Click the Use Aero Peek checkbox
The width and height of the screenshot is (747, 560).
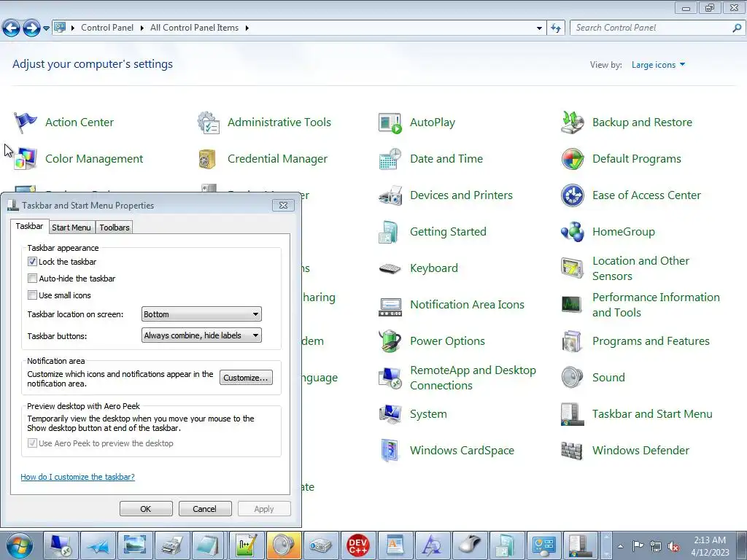click(32, 443)
